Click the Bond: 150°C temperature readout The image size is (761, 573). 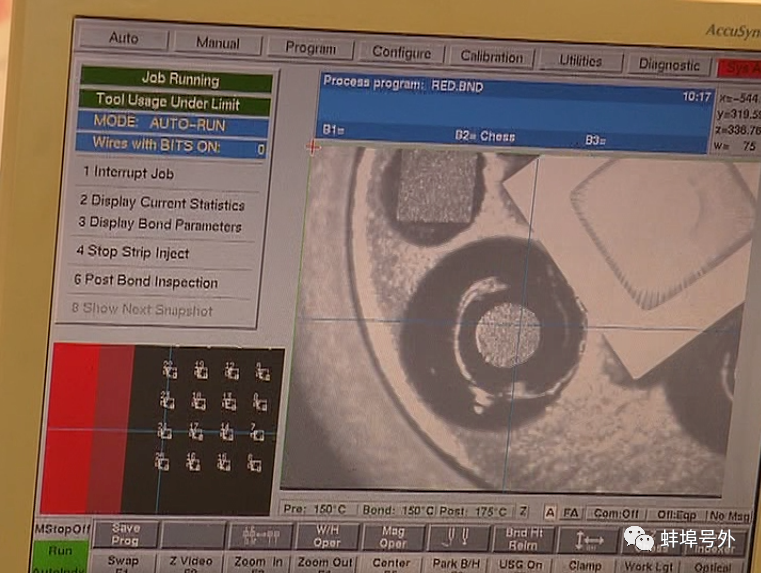398,510
